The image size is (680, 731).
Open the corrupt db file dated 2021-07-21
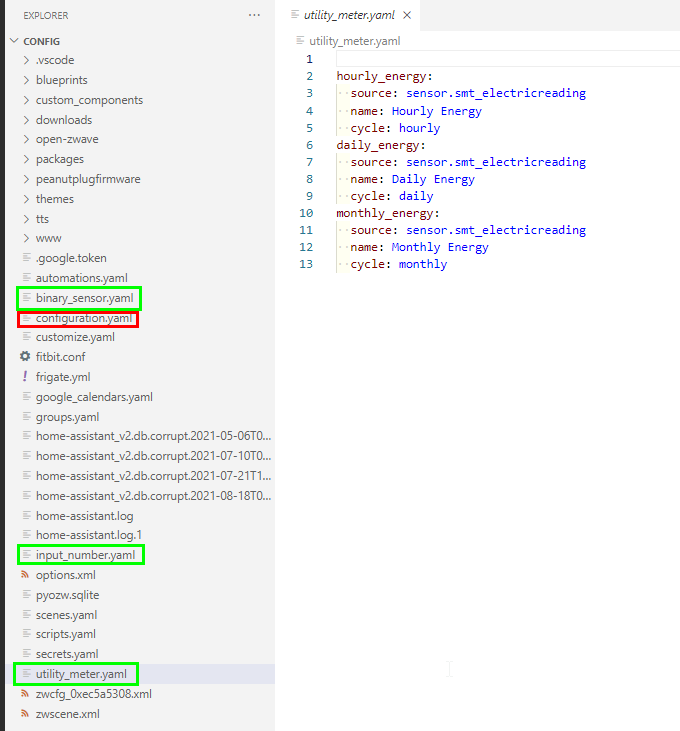point(153,476)
